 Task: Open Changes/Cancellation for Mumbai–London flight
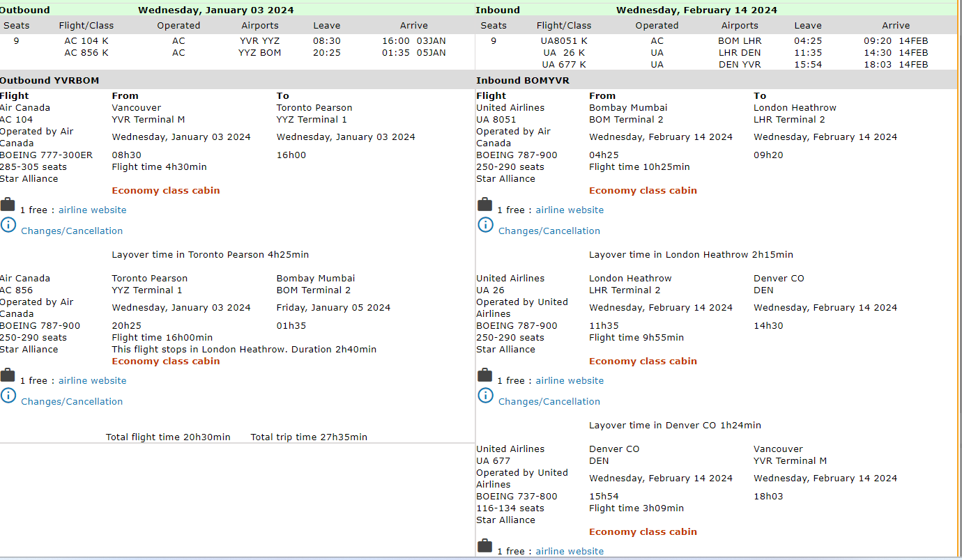point(549,231)
